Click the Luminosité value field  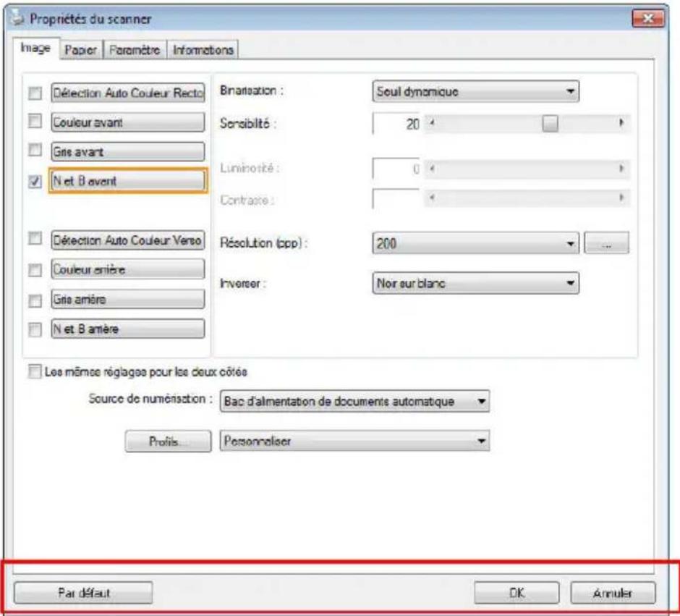397,169
